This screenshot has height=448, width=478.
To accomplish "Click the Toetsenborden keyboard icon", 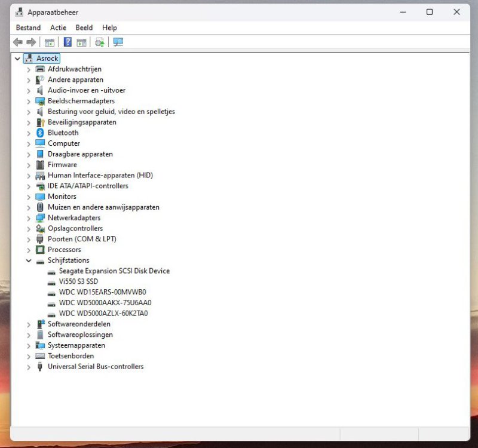I will click(40, 355).
